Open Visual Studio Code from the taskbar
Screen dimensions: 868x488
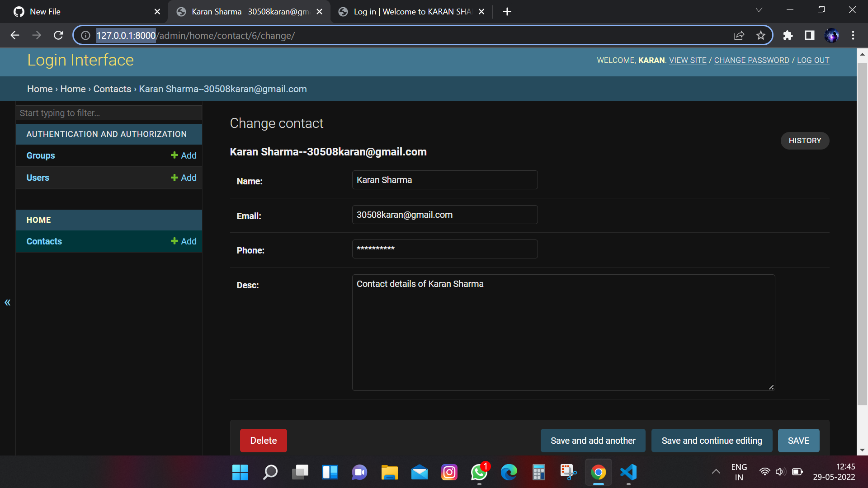tap(628, 472)
